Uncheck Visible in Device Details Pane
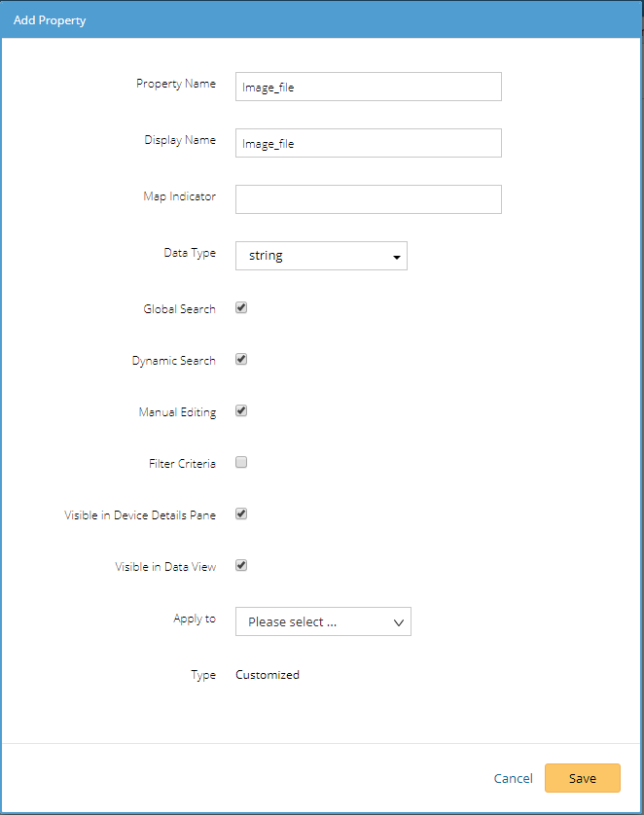 pos(241,514)
